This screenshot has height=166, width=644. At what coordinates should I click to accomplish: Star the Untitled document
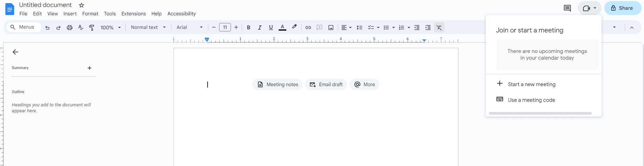click(82, 5)
